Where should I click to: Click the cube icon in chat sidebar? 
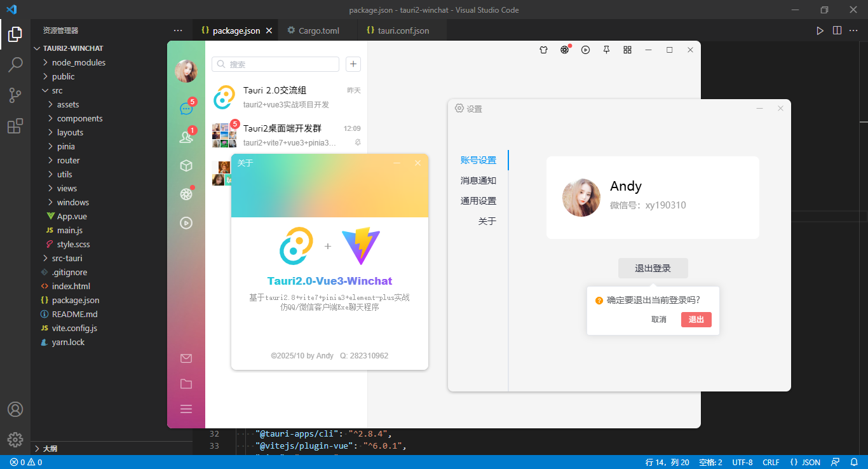pyautogui.click(x=186, y=165)
